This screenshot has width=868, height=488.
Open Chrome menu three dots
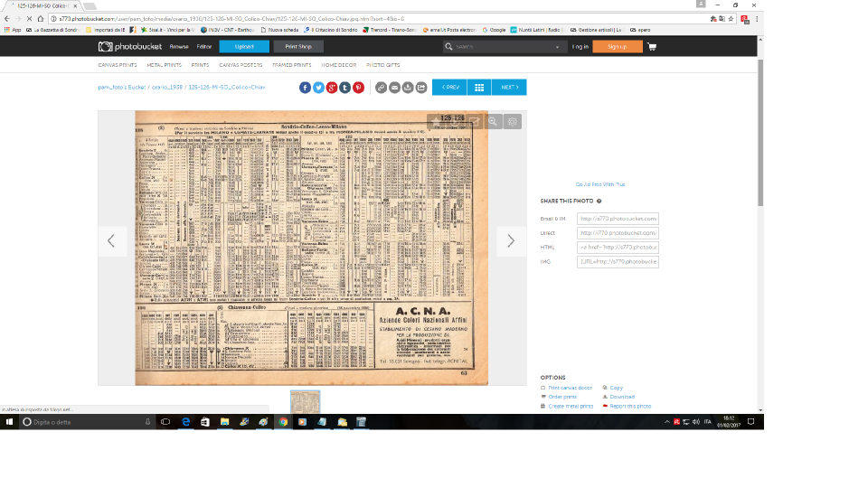click(x=757, y=19)
